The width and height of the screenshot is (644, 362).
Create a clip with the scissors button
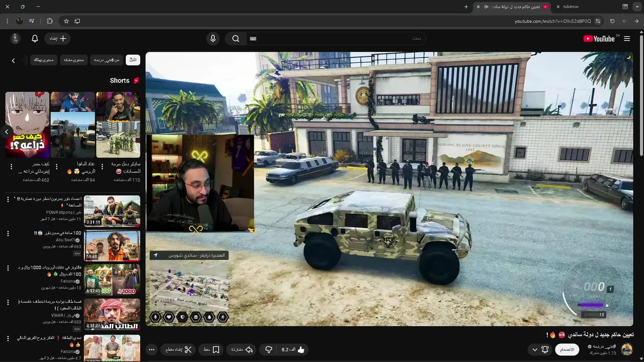point(179,349)
